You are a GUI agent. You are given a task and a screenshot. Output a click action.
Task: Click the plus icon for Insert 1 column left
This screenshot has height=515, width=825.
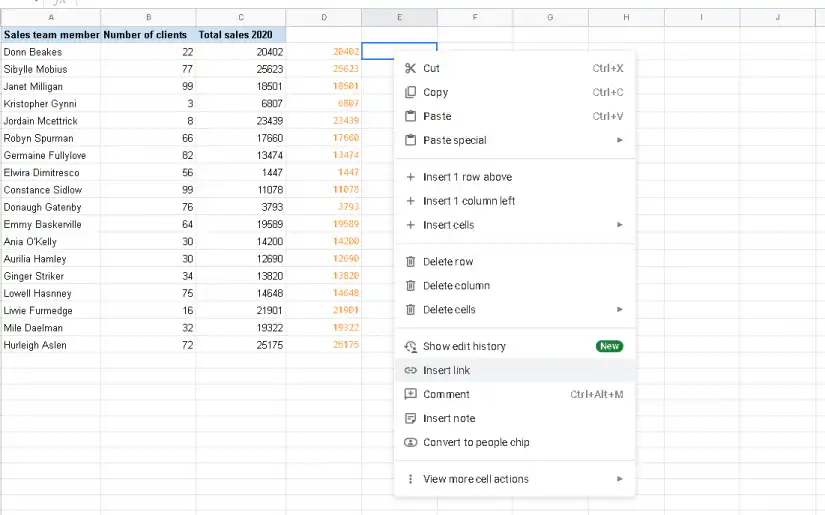coord(410,201)
